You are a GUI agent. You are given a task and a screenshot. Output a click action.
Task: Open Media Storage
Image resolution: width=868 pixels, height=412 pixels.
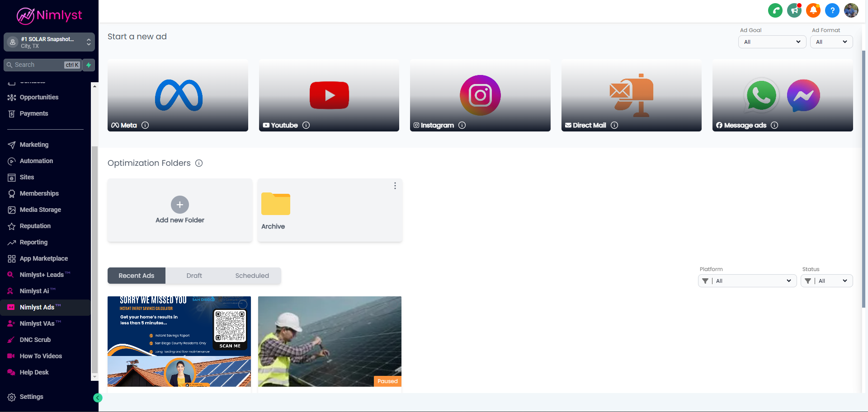pyautogui.click(x=45, y=210)
